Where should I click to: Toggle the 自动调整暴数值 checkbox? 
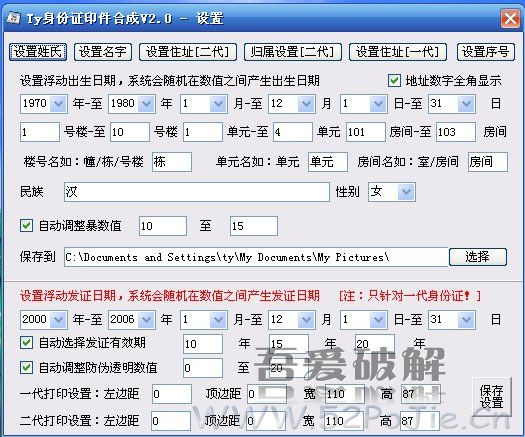pyautogui.click(x=26, y=225)
